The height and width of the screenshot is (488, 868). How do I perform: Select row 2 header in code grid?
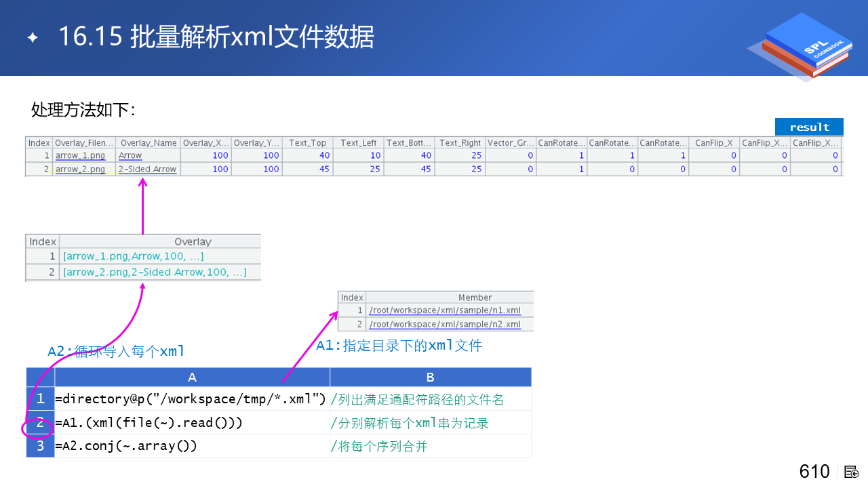pyautogui.click(x=41, y=423)
